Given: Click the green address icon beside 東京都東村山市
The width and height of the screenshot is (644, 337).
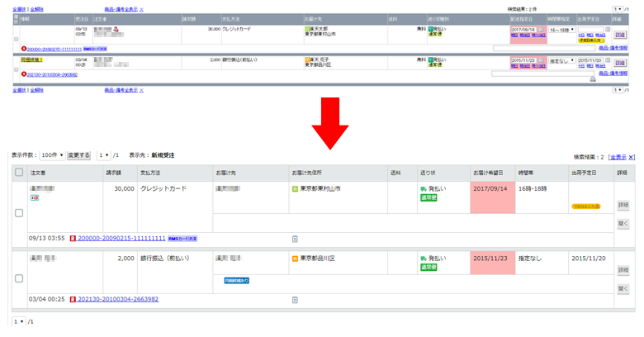Looking at the screenshot, I should [294, 189].
